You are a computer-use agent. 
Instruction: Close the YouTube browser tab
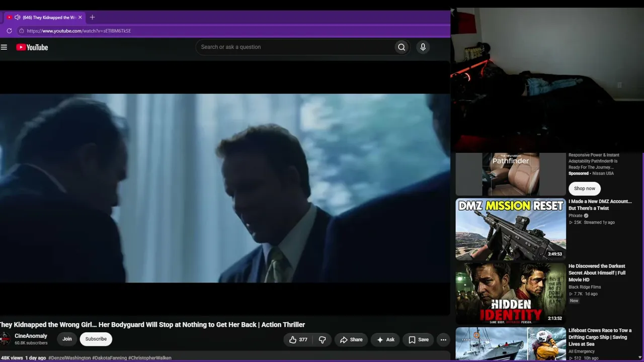pos(80,17)
